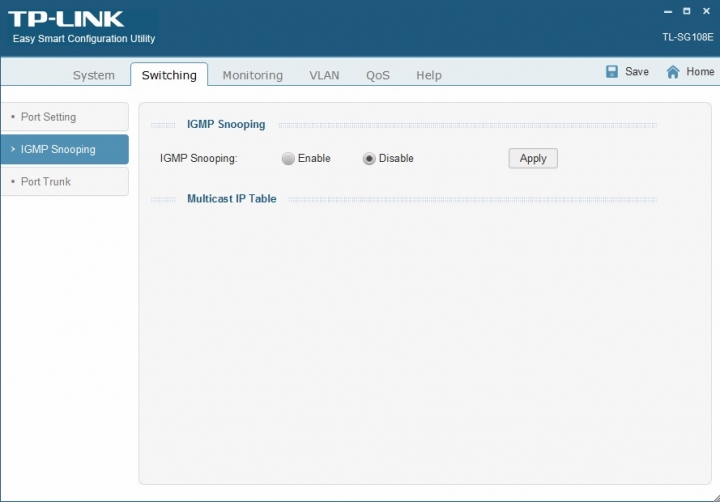Click the Save label

coord(637,72)
